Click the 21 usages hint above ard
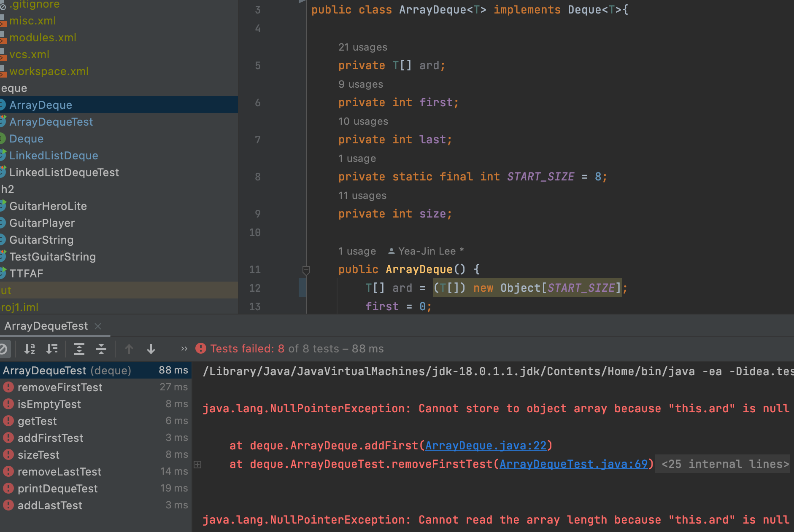 362,47
